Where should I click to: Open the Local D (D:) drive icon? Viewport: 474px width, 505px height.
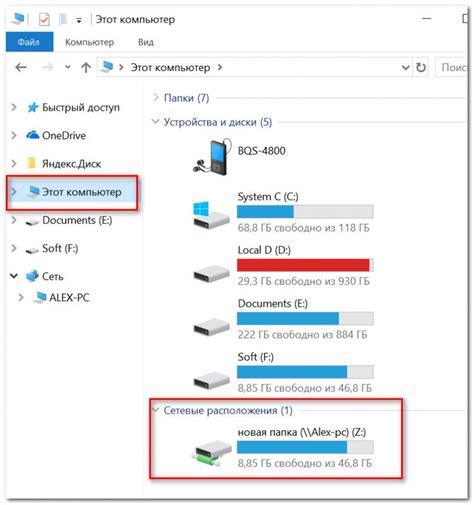(x=211, y=273)
